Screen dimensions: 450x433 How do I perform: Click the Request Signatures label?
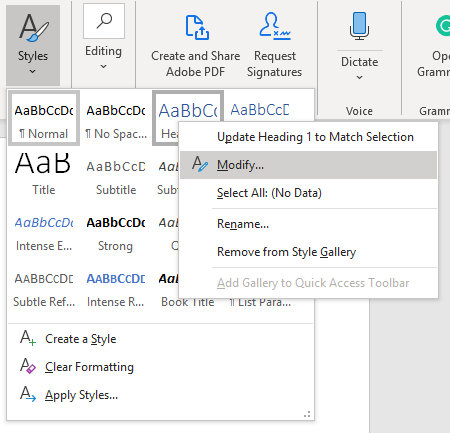[x=275, y=64]
